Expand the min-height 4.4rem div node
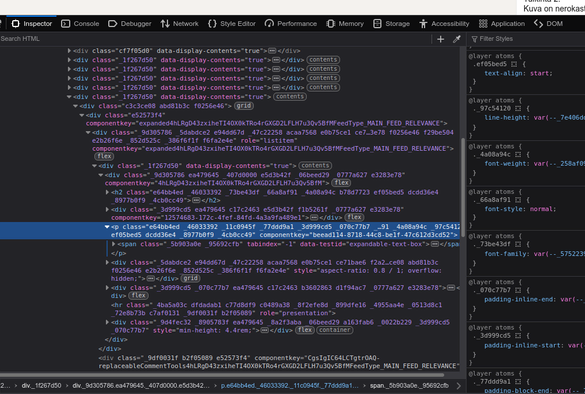 (107, 322)
